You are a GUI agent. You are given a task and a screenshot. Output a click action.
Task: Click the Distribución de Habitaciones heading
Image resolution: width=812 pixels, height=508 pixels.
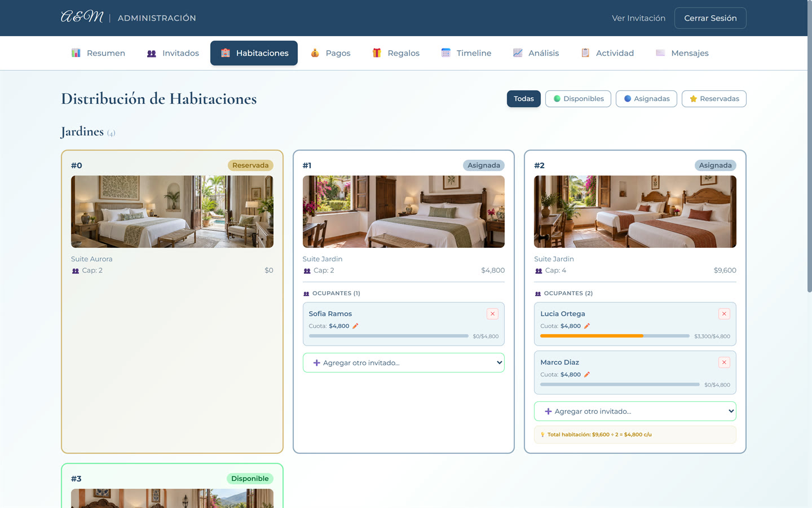pyautogui.click(x=159, y=99)
